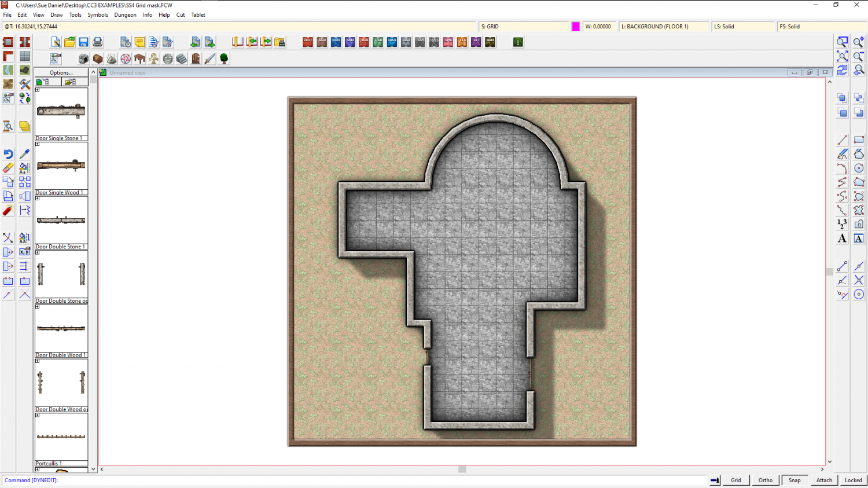The width and height of the screenshot is (868, 488).
Task: Select the Line drawing tool
Action: coord(842,140)
